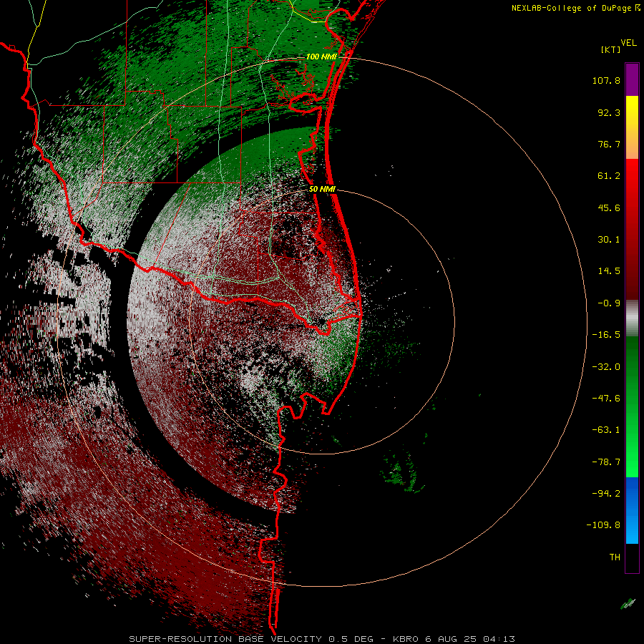Click the 50 NMI range ring label
644x644 pixels.
coord(322,190)
